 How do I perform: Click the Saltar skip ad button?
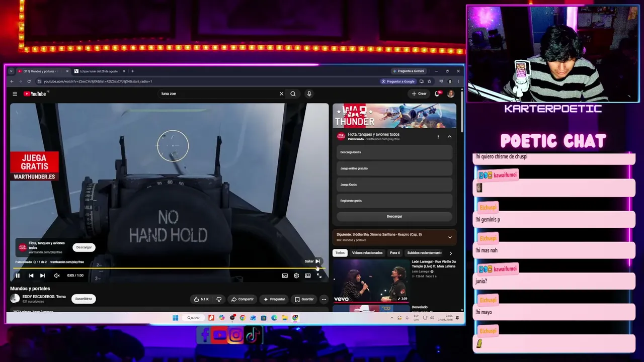tap(312, 261)
